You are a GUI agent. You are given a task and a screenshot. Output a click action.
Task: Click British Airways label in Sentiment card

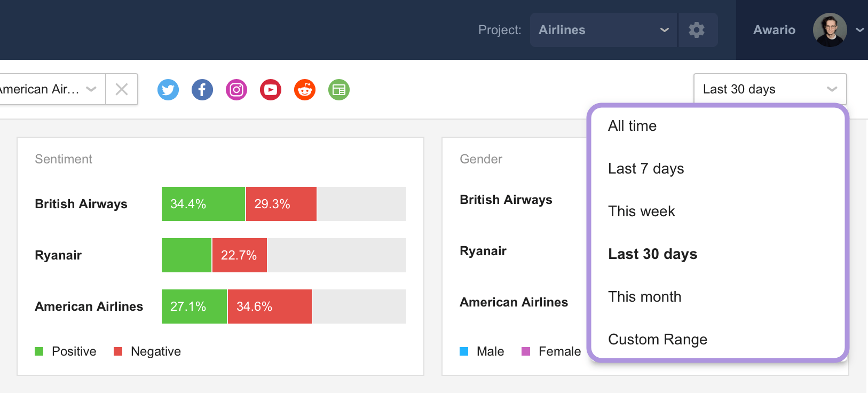point(81,204)
